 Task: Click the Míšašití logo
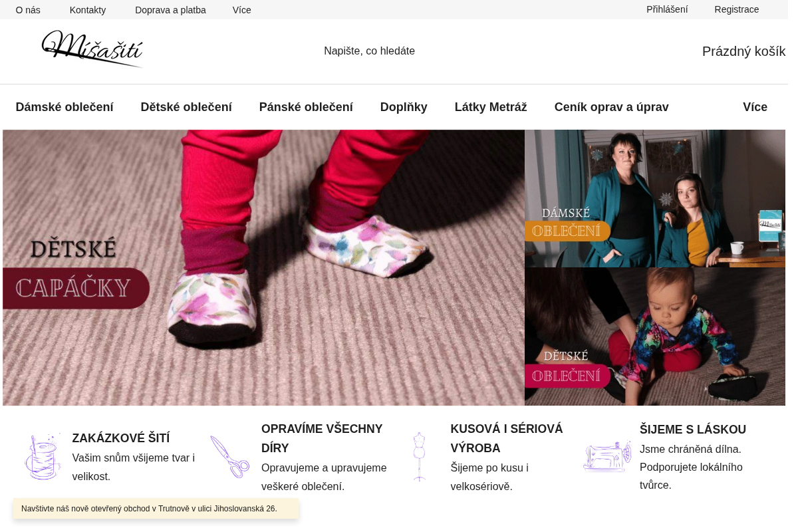click(x=92, y=49)
